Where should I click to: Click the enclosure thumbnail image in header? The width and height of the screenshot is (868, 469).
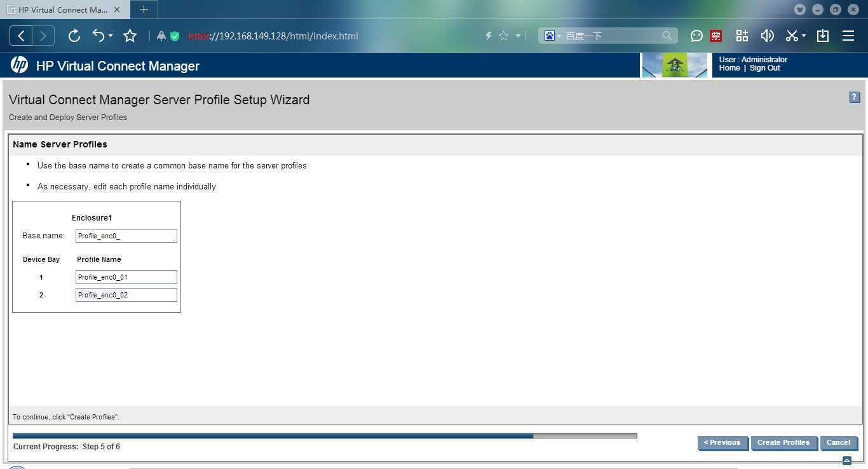click(x=675, y=65)
